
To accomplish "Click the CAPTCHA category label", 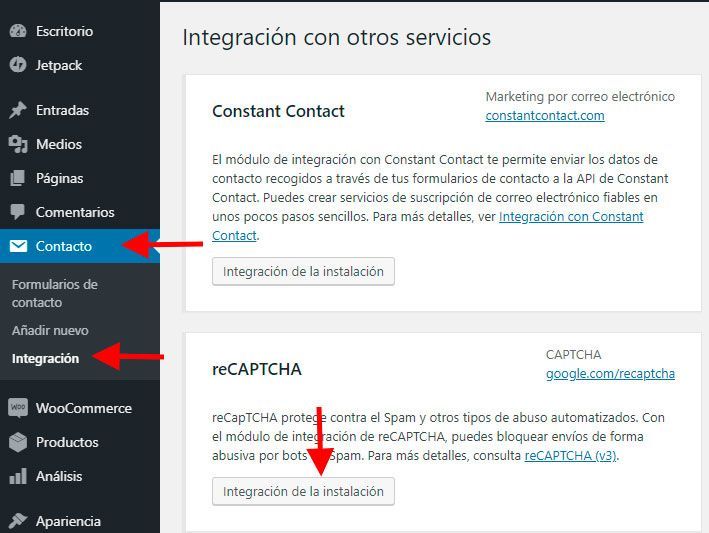I will [573, 354].
